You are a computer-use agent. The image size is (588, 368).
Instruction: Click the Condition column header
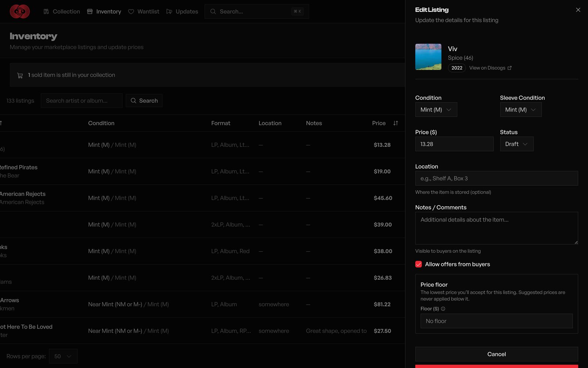click(101, 123)
